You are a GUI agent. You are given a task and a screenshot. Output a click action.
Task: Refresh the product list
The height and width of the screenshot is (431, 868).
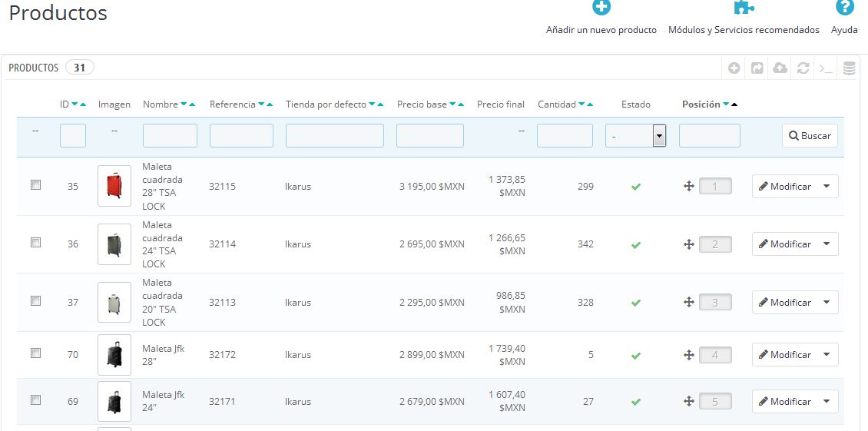(x=803, y=68)
